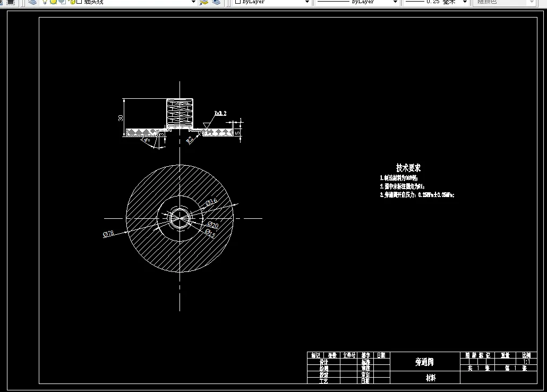Click the 处数 header cell

[x=332, y=355]
